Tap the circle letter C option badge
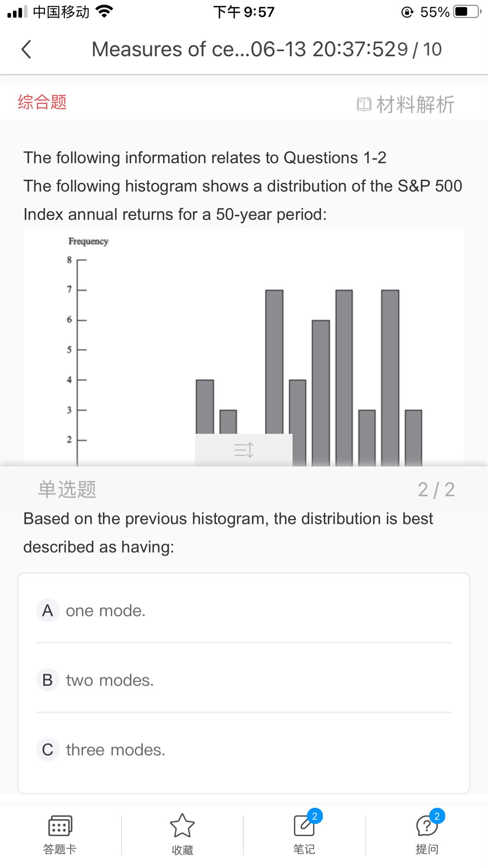488x868 pixels. click(48, 750)
